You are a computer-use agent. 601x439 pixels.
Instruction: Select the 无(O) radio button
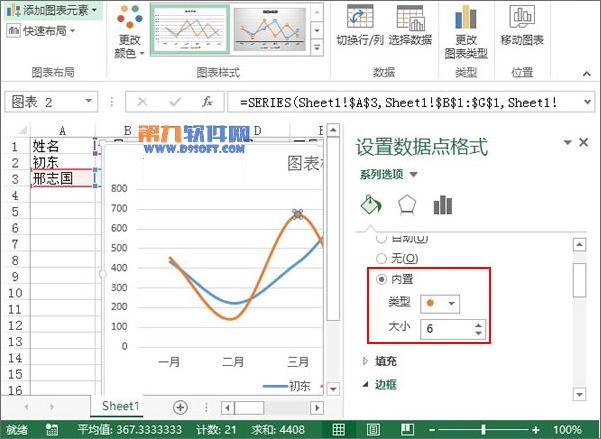coord(381,258)
